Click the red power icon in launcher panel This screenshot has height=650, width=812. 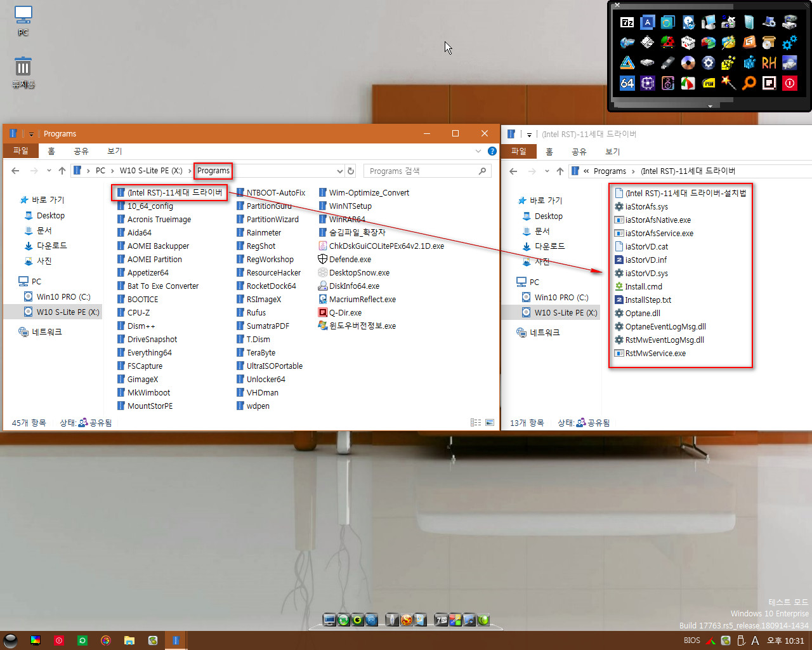click(x=789, y=83)
